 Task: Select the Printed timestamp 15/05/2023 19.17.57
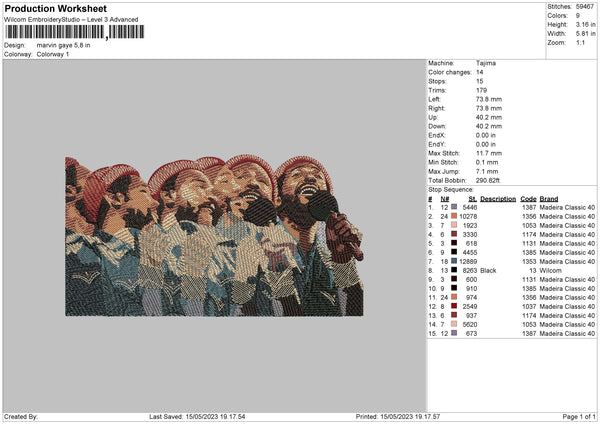pyautogui.click(x=410, y=417)
